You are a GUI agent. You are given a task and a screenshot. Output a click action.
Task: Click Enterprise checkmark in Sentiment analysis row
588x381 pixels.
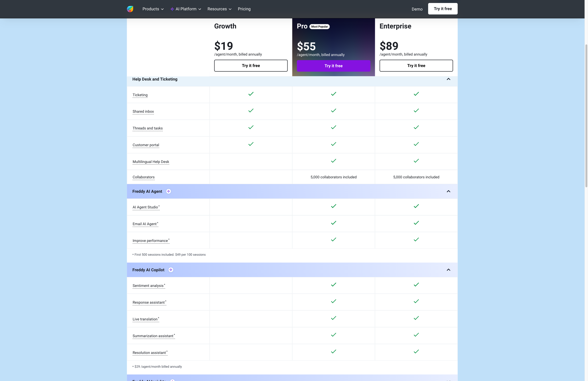pos(416,285)
